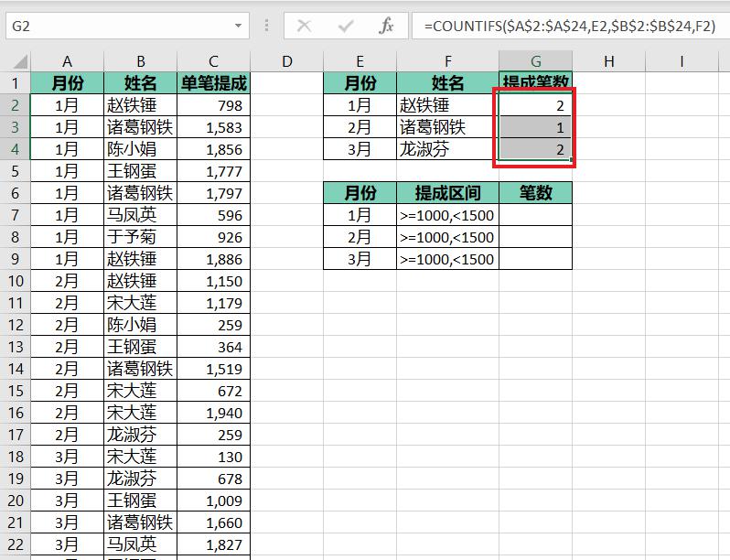The width and height of the screenshot is (730, 560).
Task: Select column B header
Action: [141, 61]
